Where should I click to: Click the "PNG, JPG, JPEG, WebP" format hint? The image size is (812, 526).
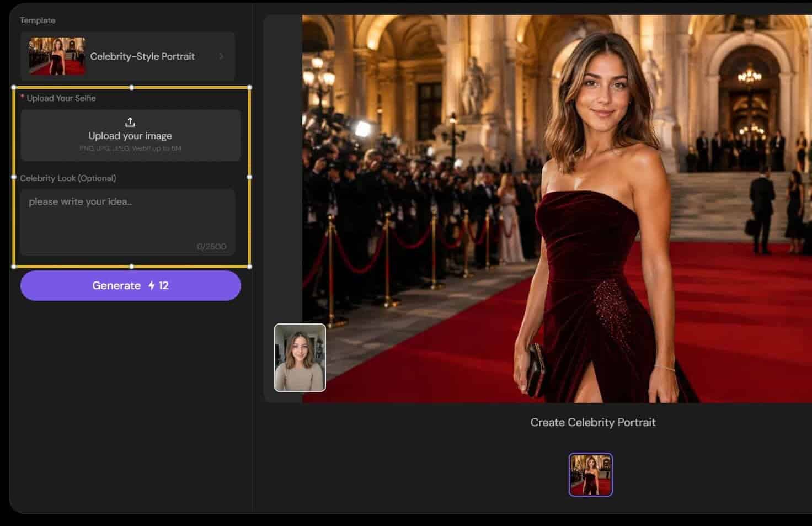(130, 148)
